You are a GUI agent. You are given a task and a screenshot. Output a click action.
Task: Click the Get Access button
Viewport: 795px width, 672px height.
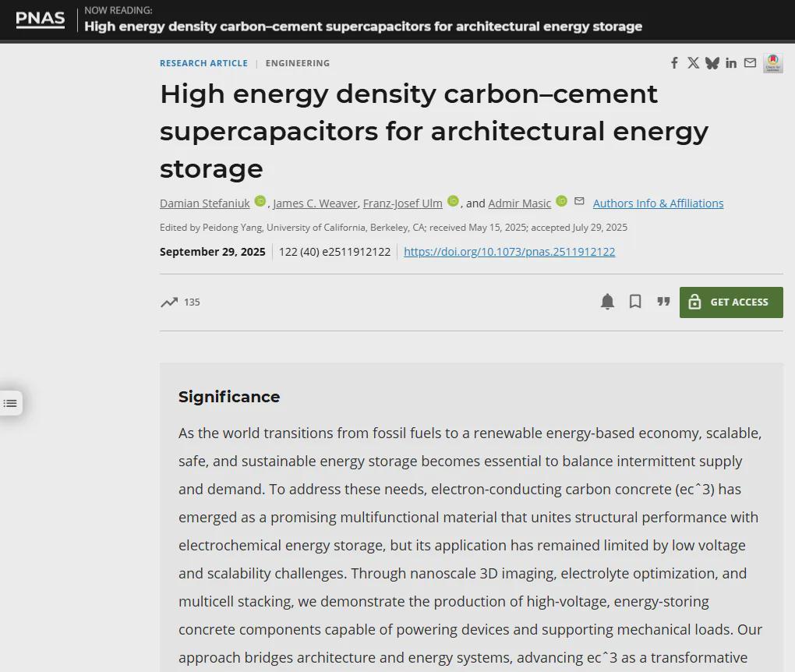pyautogui.click(x=730, y=302)
